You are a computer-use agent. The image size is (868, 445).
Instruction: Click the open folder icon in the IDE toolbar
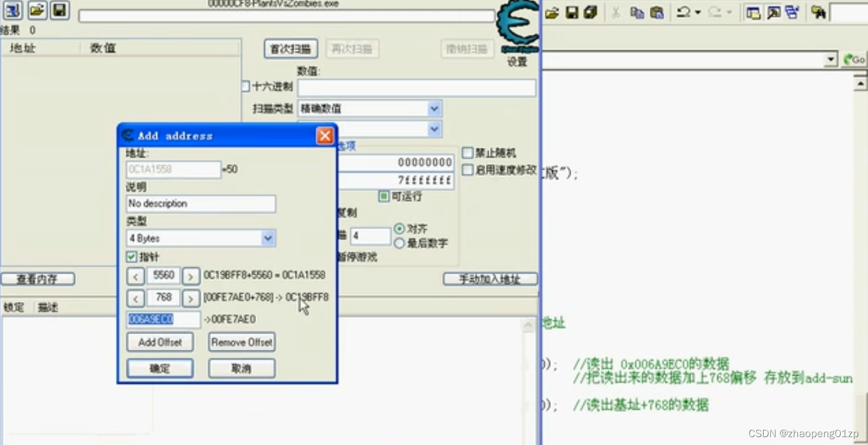pos(551,13)
